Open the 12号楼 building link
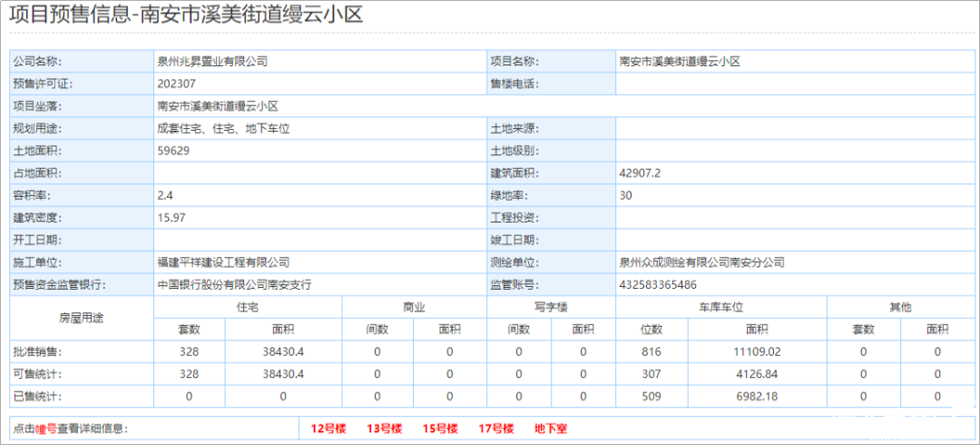The width and height of the screenshot is (980, 445). coord(328,429)
